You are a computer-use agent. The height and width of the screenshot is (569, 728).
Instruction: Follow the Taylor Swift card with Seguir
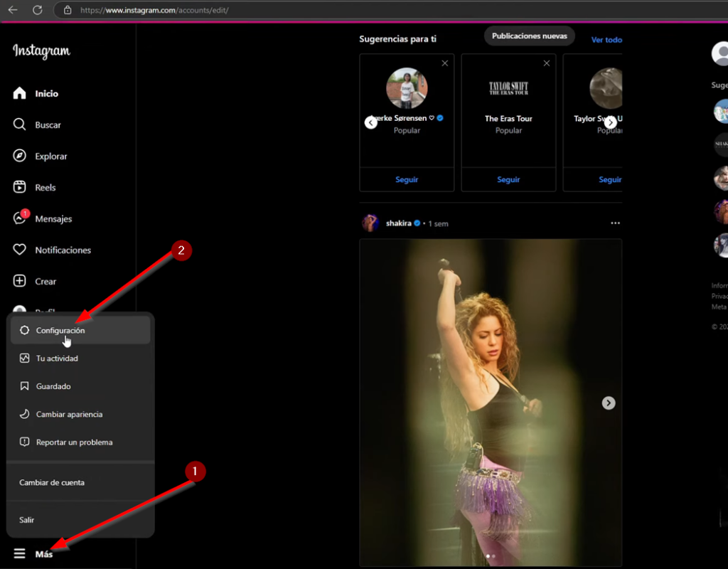pyautogui.click(x=610, y=179)
